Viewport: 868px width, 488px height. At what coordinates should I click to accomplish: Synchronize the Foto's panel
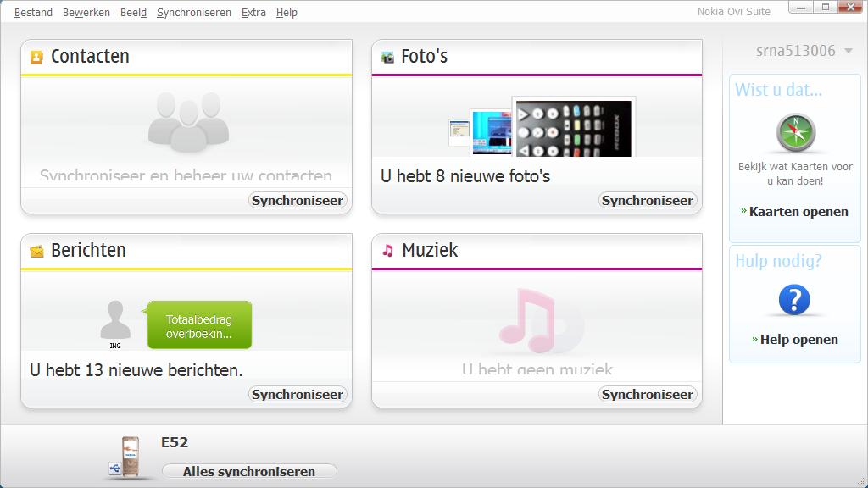(x=648, y=200)
